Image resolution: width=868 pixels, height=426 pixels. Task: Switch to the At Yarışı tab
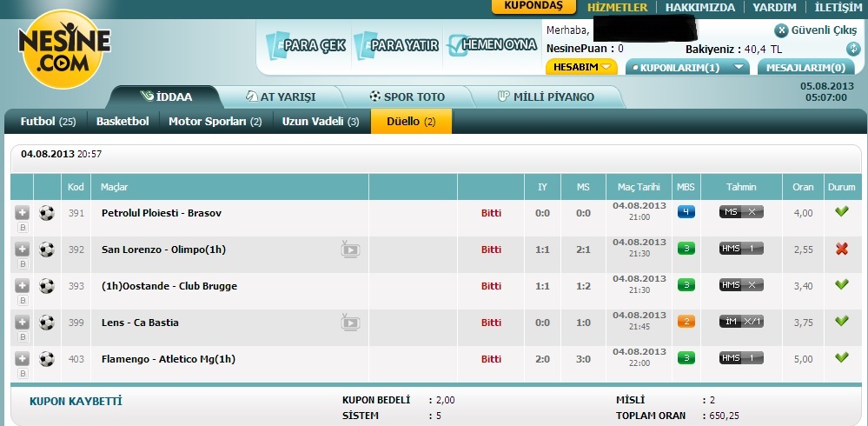click(281, 97)
